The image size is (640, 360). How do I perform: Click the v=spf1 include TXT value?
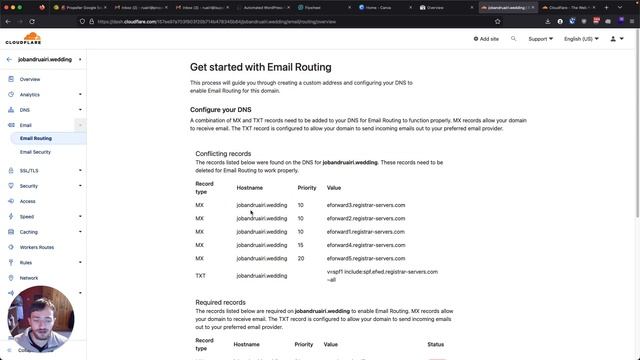coord(382,276)
